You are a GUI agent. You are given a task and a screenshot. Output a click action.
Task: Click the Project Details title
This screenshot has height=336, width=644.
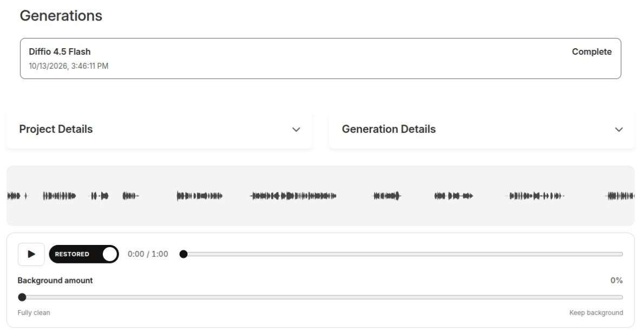56,129
